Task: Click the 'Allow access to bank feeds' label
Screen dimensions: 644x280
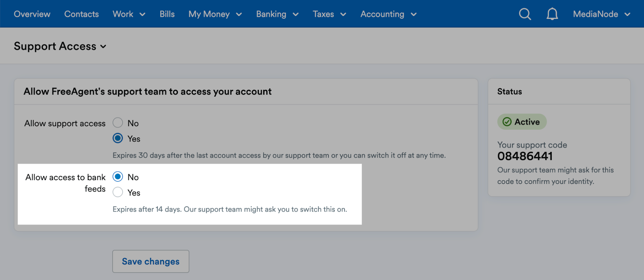Action: pos(66,183)
